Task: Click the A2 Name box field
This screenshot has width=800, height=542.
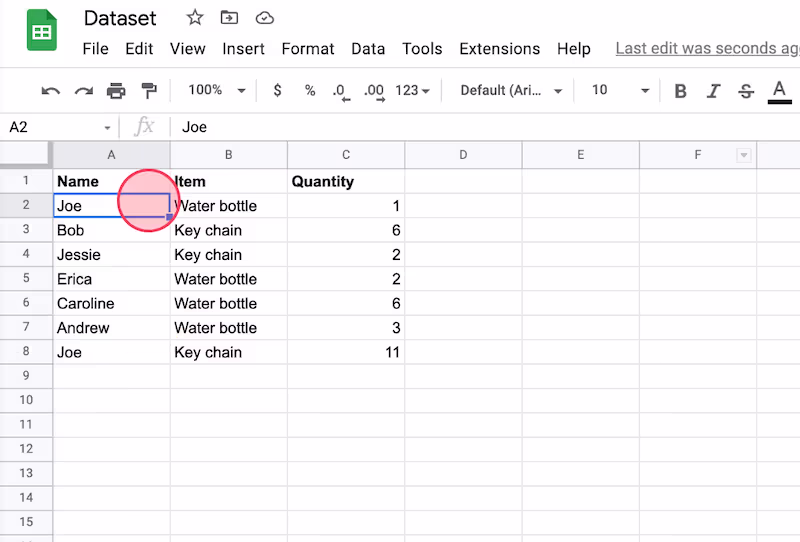Action: tap(59, 127)
